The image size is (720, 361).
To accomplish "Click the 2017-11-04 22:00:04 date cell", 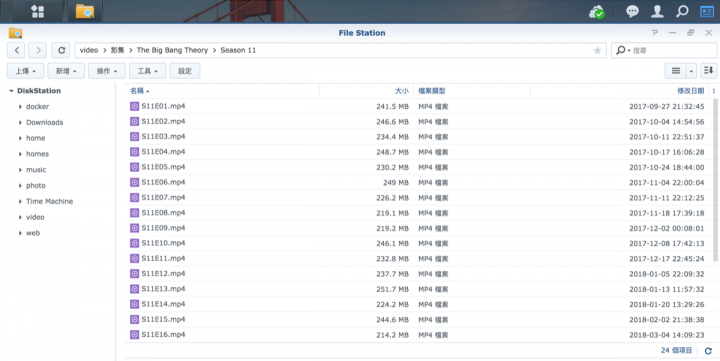I will click(666, 183).
